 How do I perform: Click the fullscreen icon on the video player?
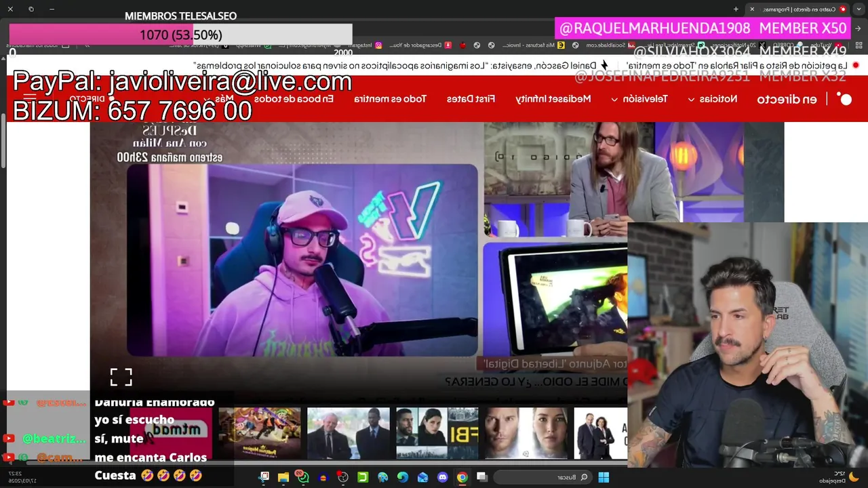(121, 377)
